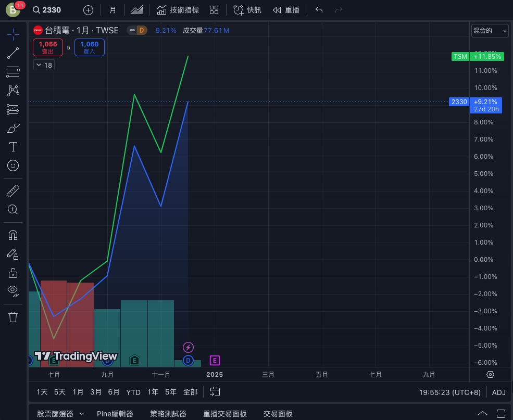Maximize the bottom panel

pyautogui.click(x=501, y=414)
